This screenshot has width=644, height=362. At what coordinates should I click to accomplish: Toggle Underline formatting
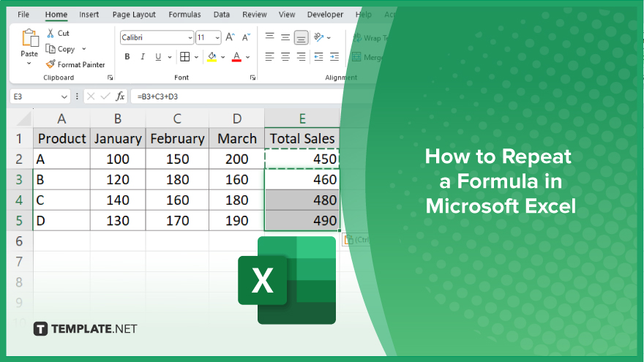pos(158,56)
